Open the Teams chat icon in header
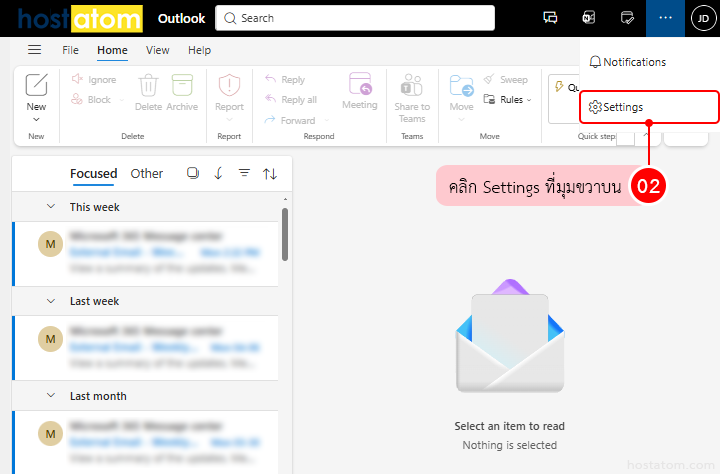 550,18
